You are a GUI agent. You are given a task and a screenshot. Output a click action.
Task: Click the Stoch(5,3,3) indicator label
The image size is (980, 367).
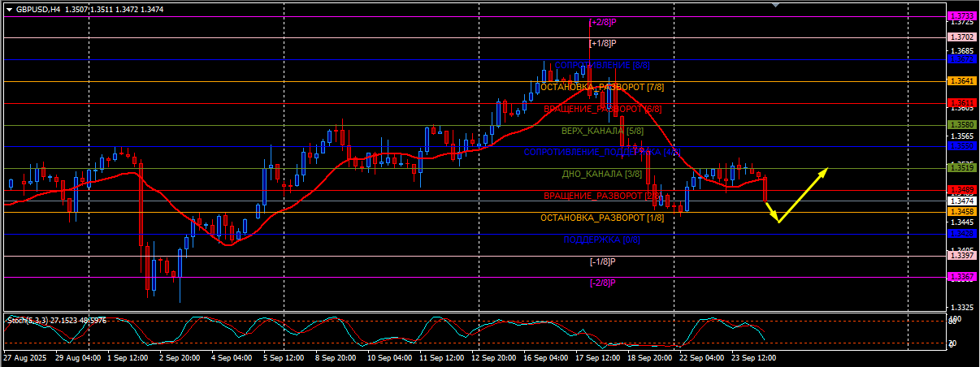(x=26, y=321)
